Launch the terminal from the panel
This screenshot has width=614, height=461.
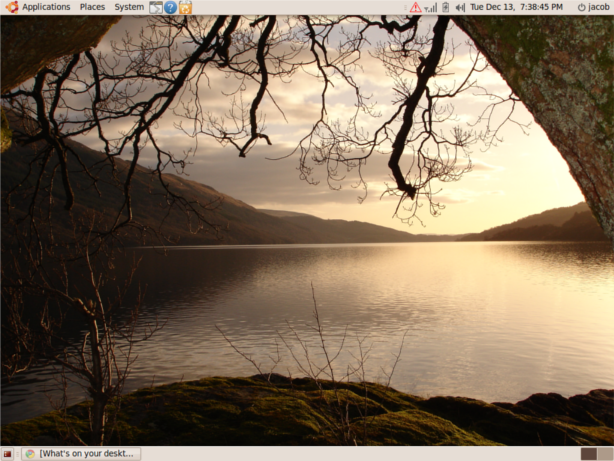[155, 7]
